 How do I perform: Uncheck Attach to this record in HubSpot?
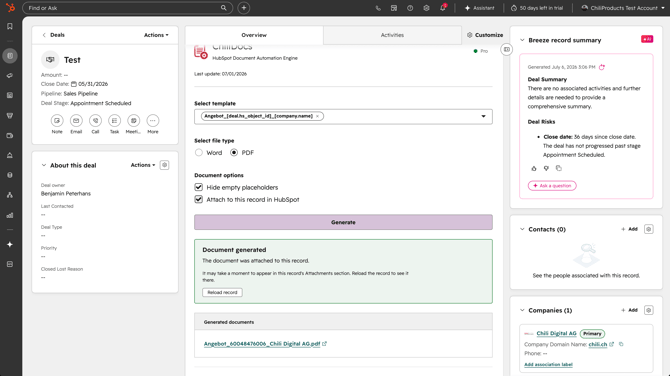[x=199, y=199]
